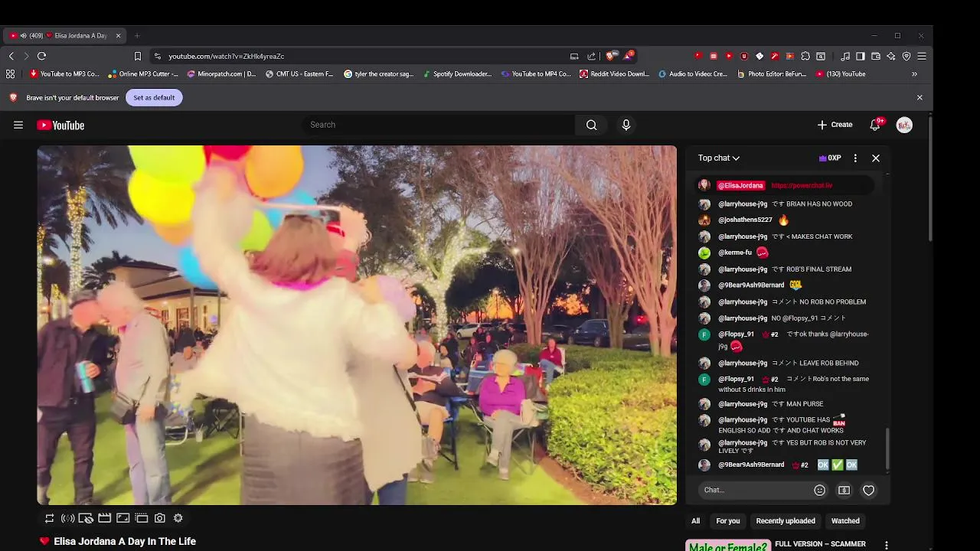Open the YouTube to MP3 Co... bookmark
The height and width of the screenshot is (551, 980).
[x=64, y=74]
